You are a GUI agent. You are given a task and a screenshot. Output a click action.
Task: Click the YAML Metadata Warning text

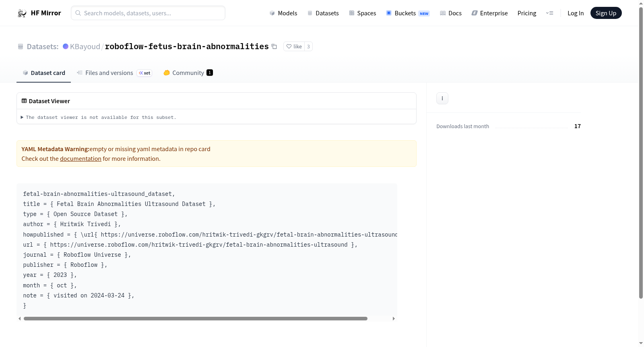tap(56, 149)
